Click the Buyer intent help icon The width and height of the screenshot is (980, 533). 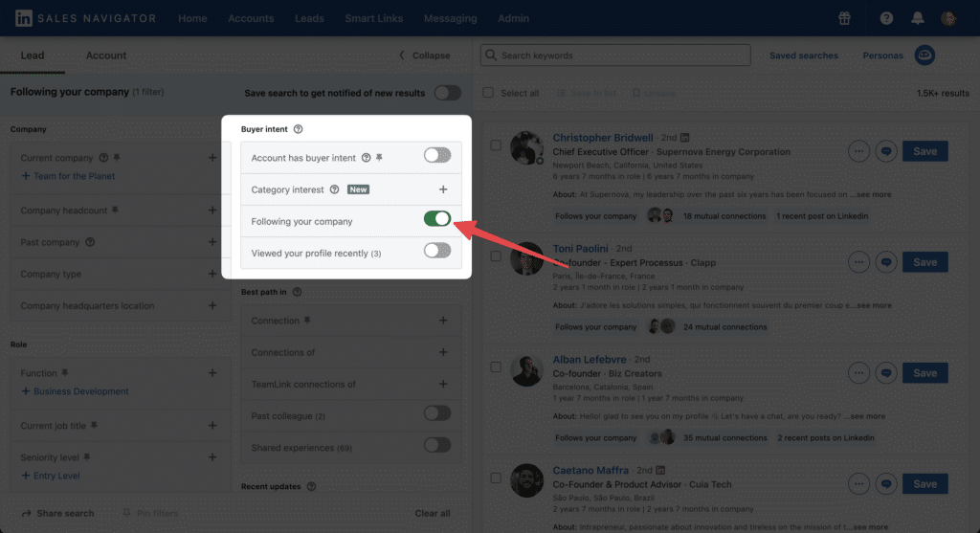(299, 129)
